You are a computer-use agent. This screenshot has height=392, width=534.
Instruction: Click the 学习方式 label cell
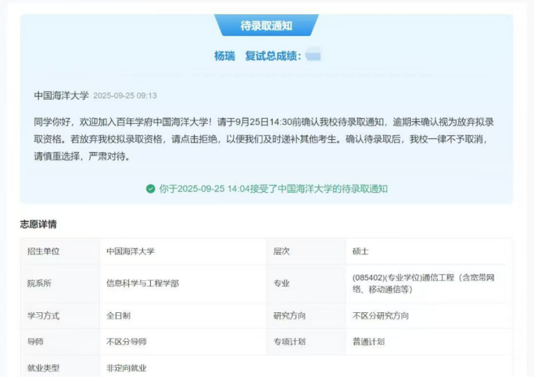[x=60, y=316]
